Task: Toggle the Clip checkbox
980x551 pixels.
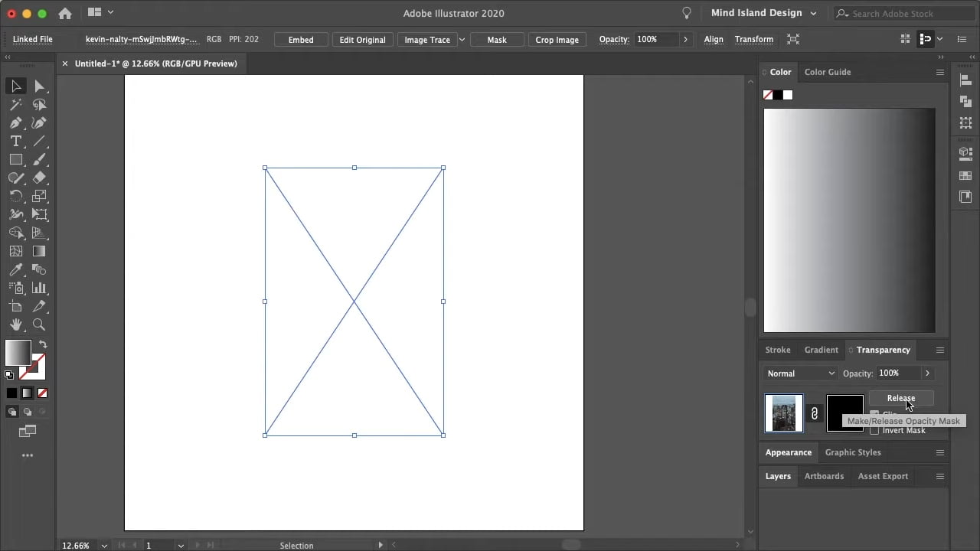Action: pos(874,415)
